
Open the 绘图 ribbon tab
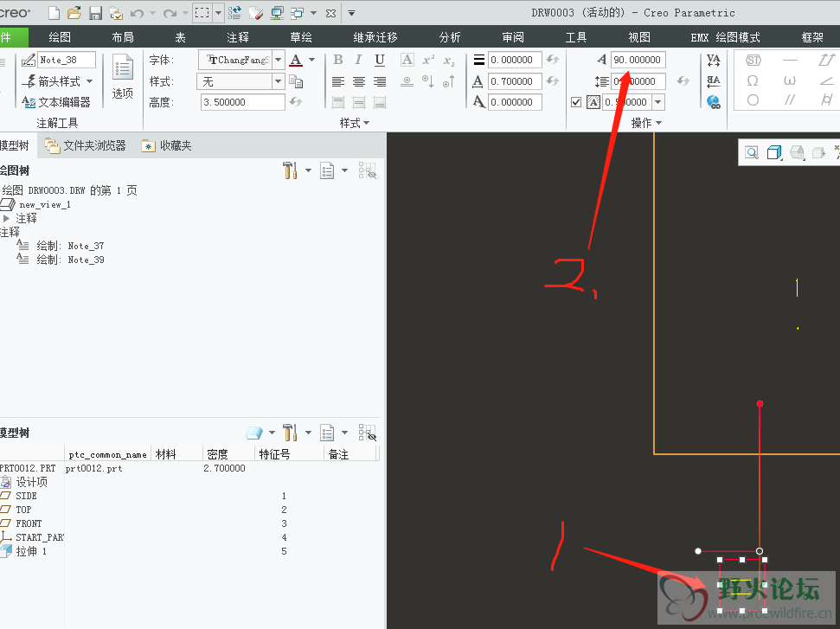[x=60, y=37]
